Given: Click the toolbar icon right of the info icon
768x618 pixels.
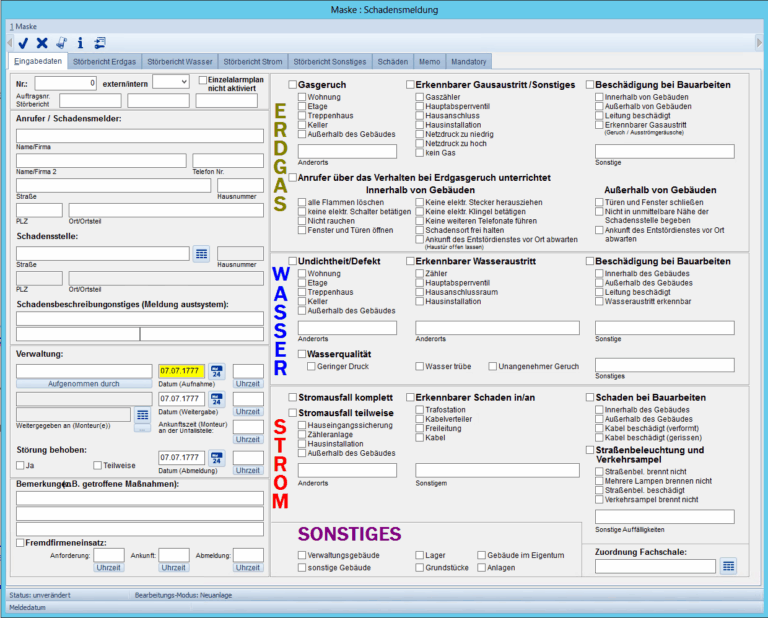Looking at the screenshot, I should [x=100, y=43].
